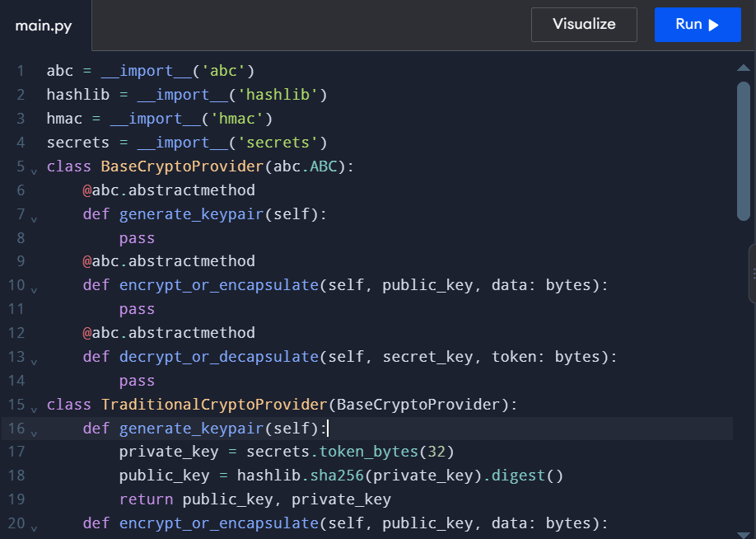Click the @abc.abstractmethod decorator on line 12
This screenshot has width=756, height=539.
169,333
